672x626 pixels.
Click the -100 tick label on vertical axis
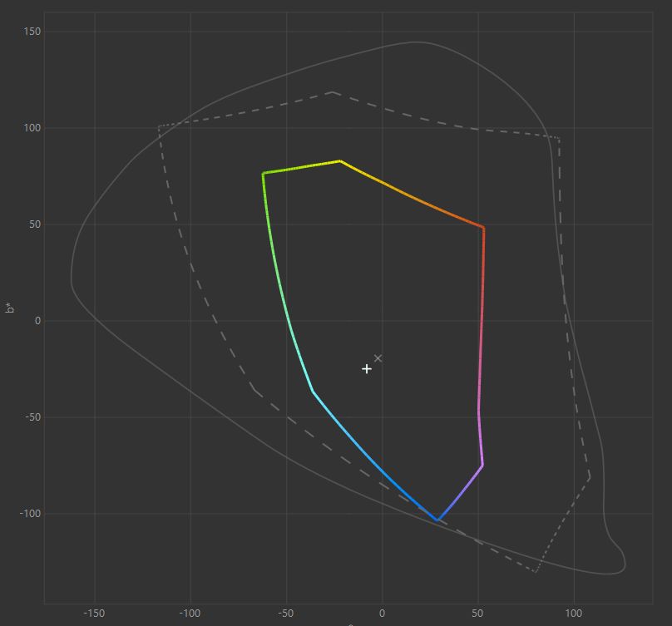pos(31,514)
